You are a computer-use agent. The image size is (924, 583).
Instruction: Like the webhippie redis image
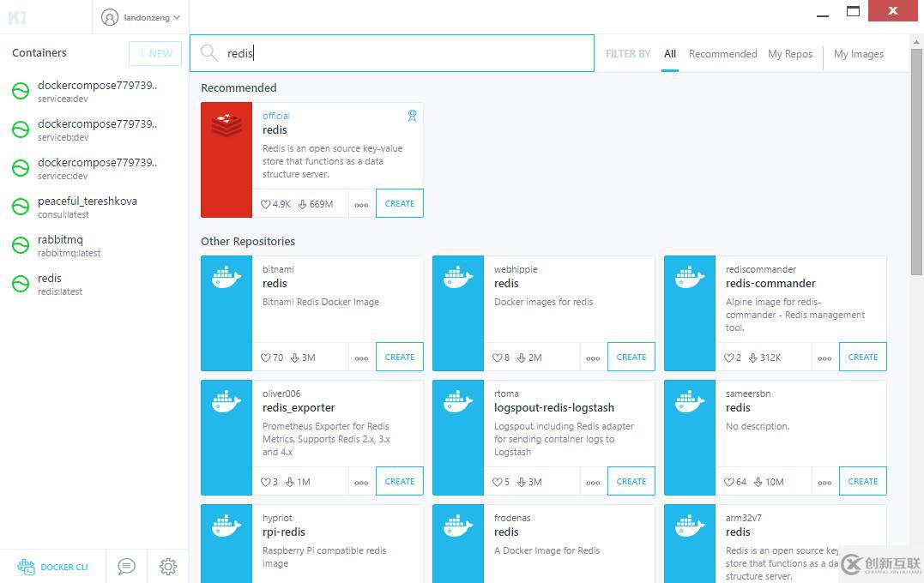497,358
